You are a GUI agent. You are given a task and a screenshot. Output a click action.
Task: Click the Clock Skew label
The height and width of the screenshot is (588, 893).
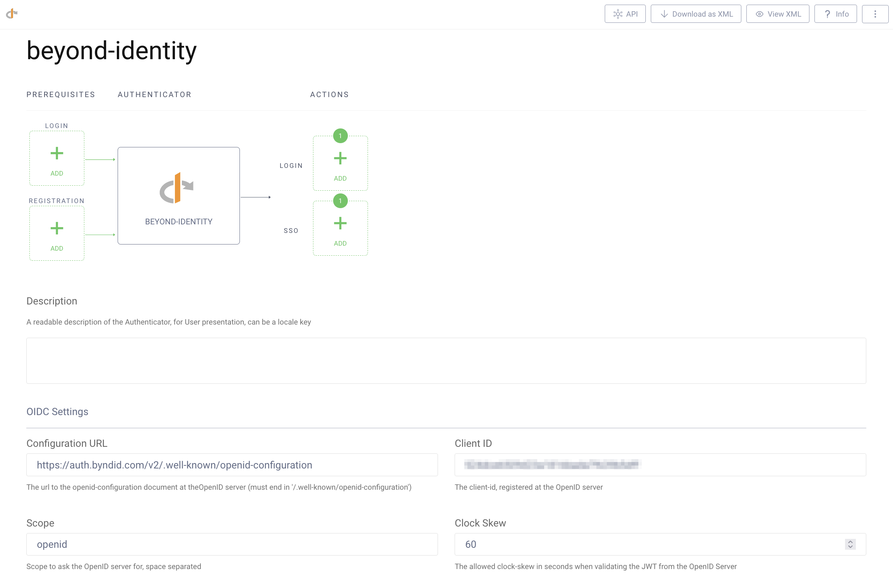[x=480, y=523]
